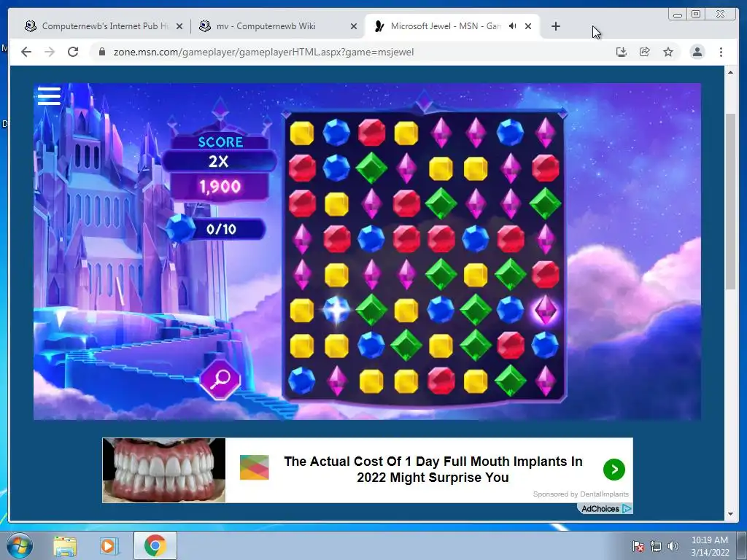This screenshot has width=747, height=560.
Task: Switch to mv - Computernewb Wiki tab
Action: [278, 26]
